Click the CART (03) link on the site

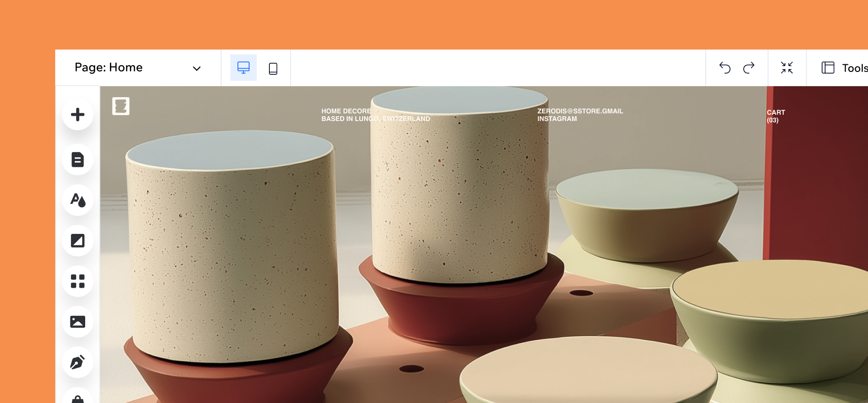776,116
